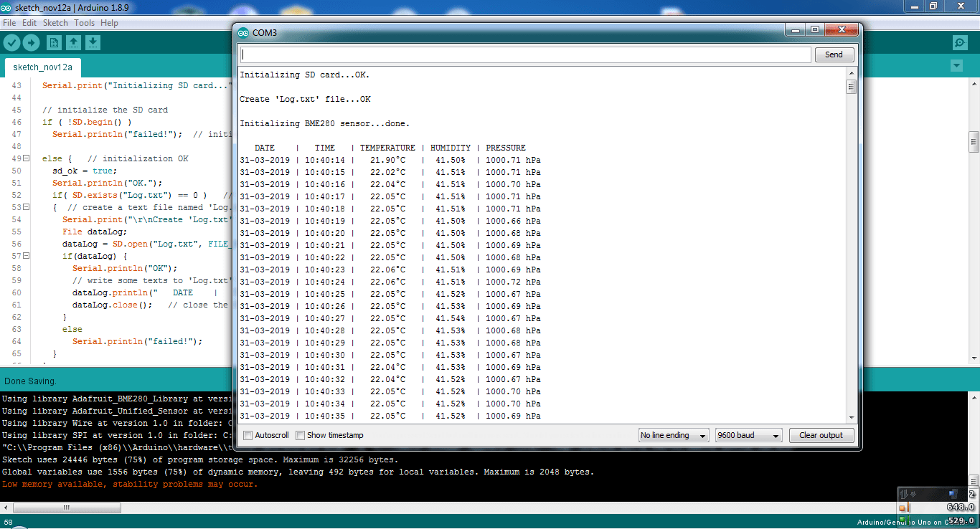Viewport: 980px width, 529px height.
Task: Open the 9600 baud rate dropdown
Action: (x=748, y=435)
